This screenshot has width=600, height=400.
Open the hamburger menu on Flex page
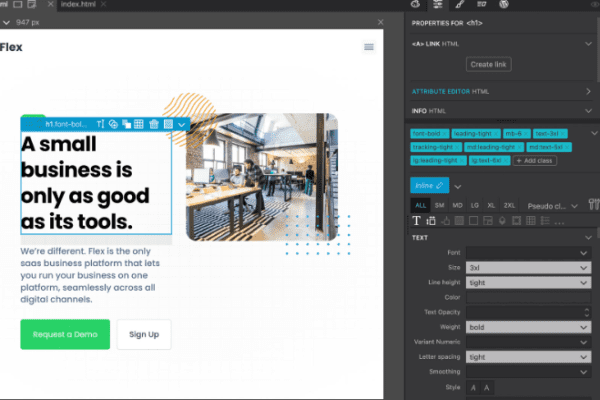coord(369,47)
